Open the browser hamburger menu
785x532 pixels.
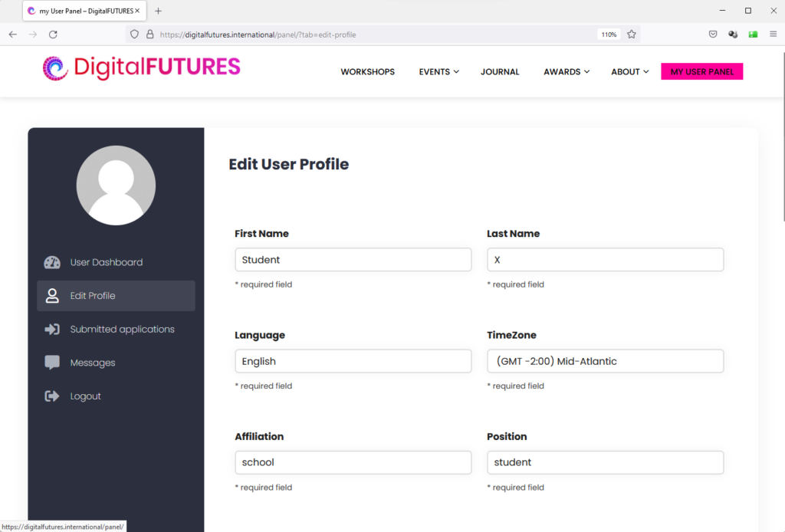point(773,34)
